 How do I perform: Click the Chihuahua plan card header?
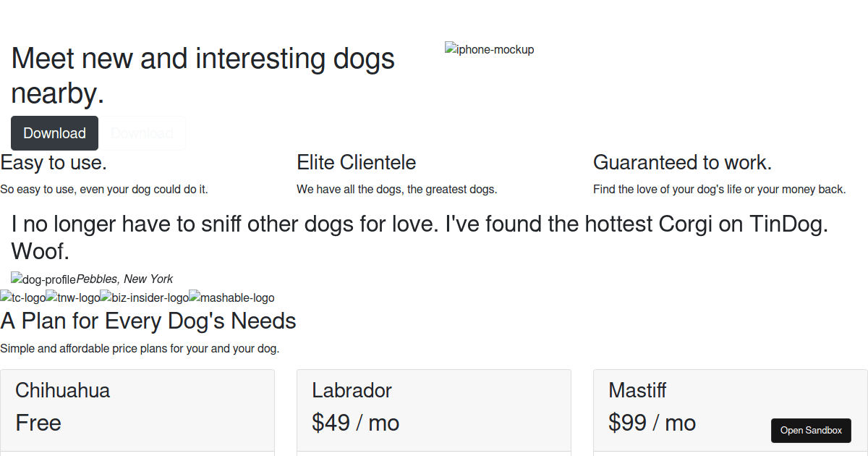pos(137,410)
